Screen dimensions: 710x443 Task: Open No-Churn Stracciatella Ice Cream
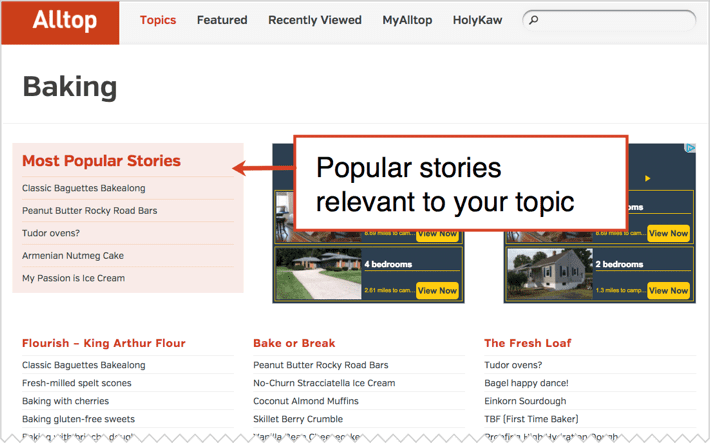click(324, 383)
